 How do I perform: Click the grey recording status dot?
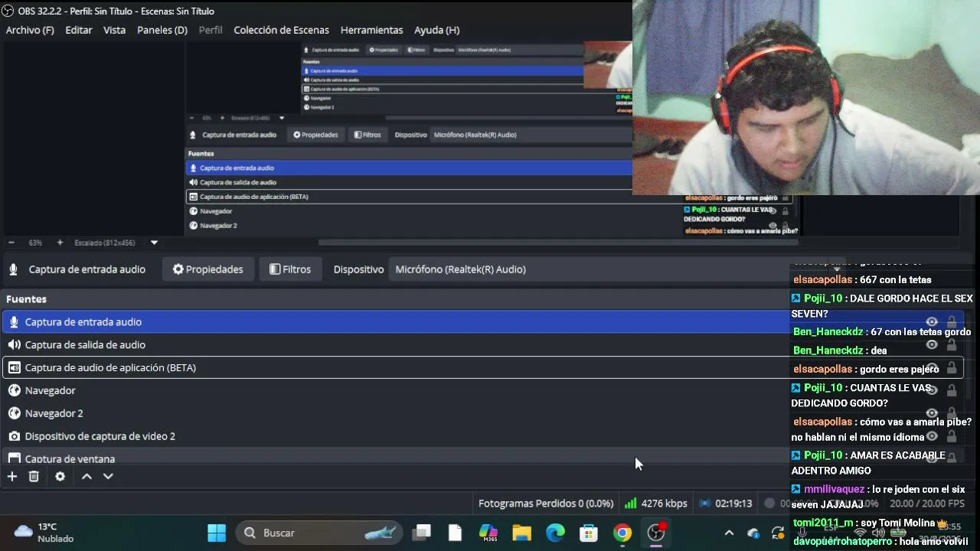(x=769, y=504)
